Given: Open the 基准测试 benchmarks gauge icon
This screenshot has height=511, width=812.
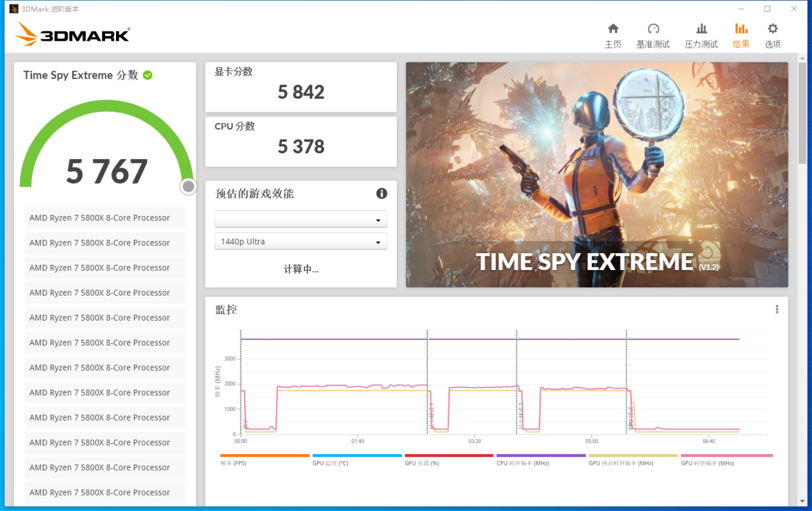Looking at the screenshot, I should point(653,29).
